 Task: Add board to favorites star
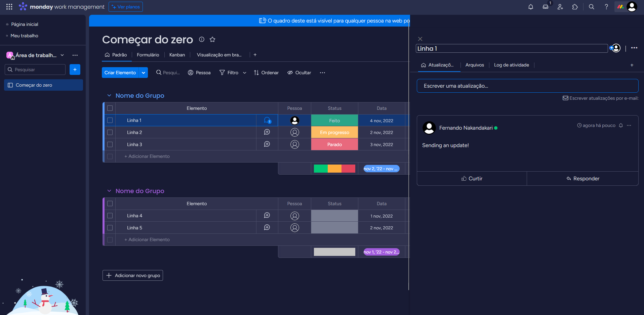coord(212,39)
